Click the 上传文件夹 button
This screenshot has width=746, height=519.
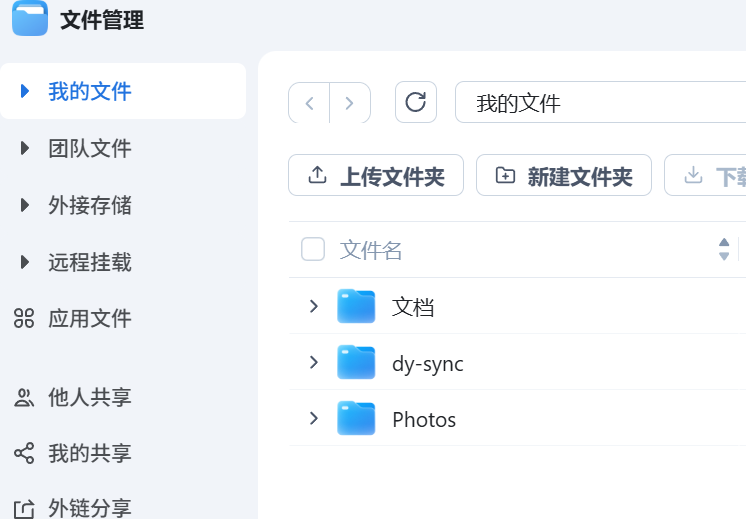pyautogui.click(x=375, y=176)
